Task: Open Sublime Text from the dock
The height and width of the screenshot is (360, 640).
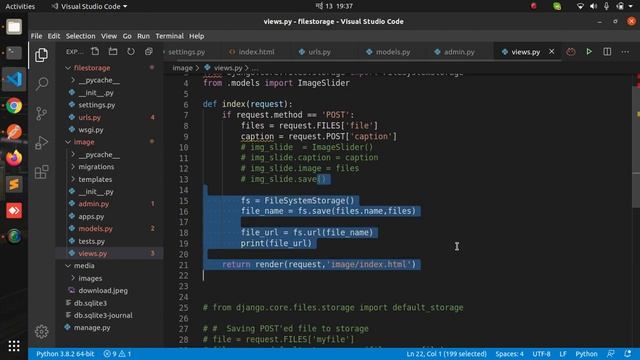Action: 14,184
